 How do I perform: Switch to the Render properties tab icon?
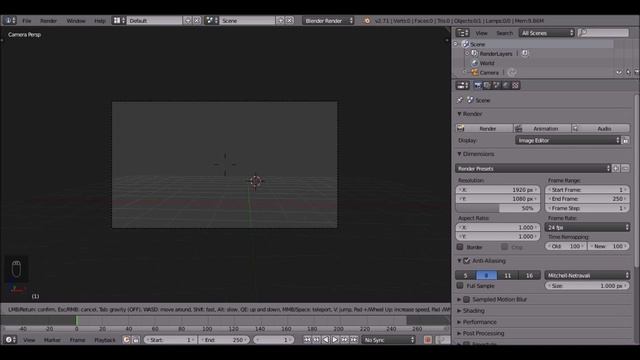[478, 85]
